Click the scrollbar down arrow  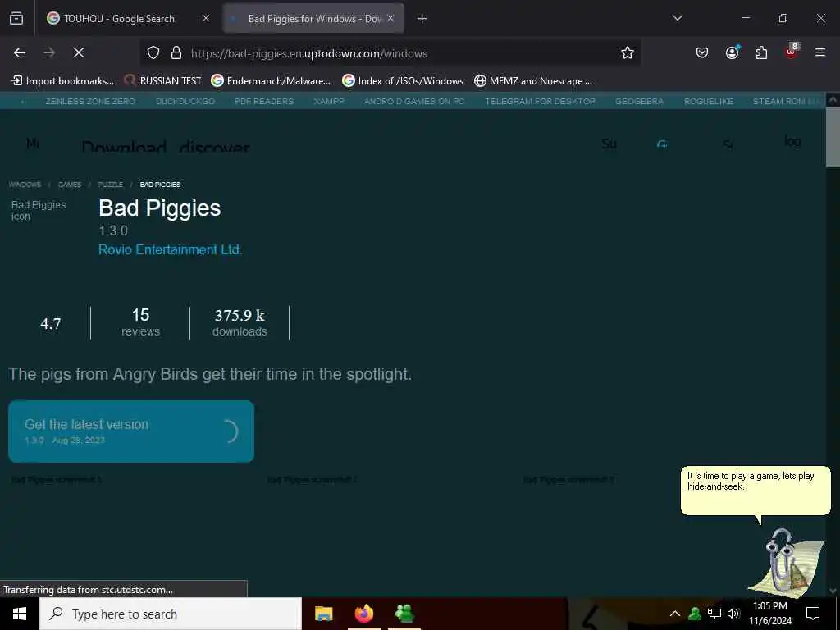[x=833, y=591]
